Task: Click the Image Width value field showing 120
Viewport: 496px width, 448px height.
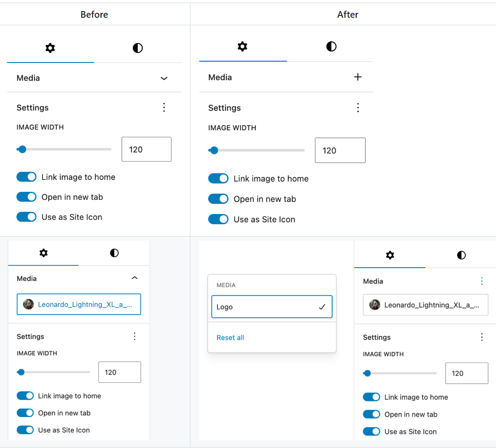Action: click(146, 149)
